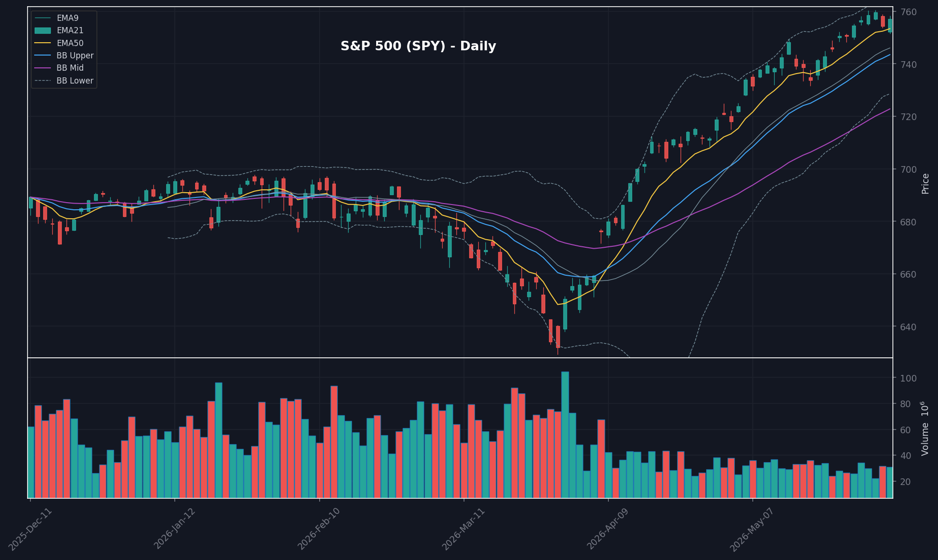Click the dashed BB Lower legend line sample
Screen dimensions: 938x560
(x=43, y=81)
